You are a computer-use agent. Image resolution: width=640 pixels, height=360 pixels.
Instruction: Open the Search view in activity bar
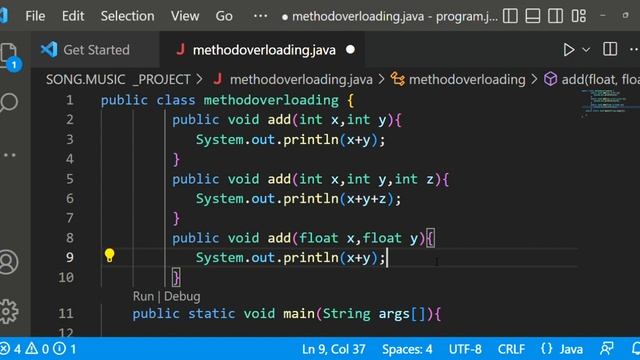pyautogui.click(x=9, y=102)
